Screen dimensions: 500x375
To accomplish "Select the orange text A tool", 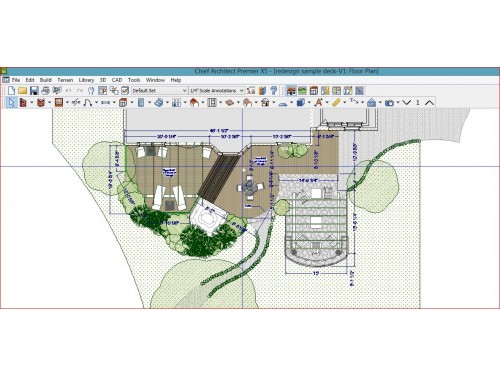I will 318,102.
